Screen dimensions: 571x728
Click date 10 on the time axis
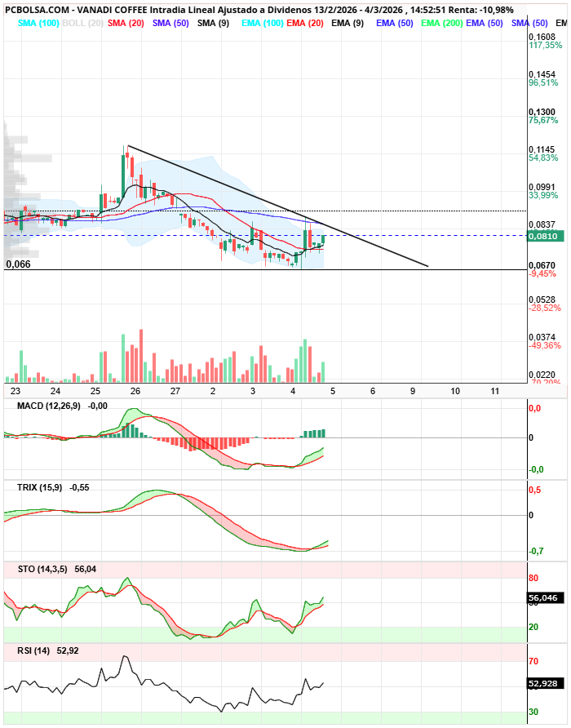point(455,391)
